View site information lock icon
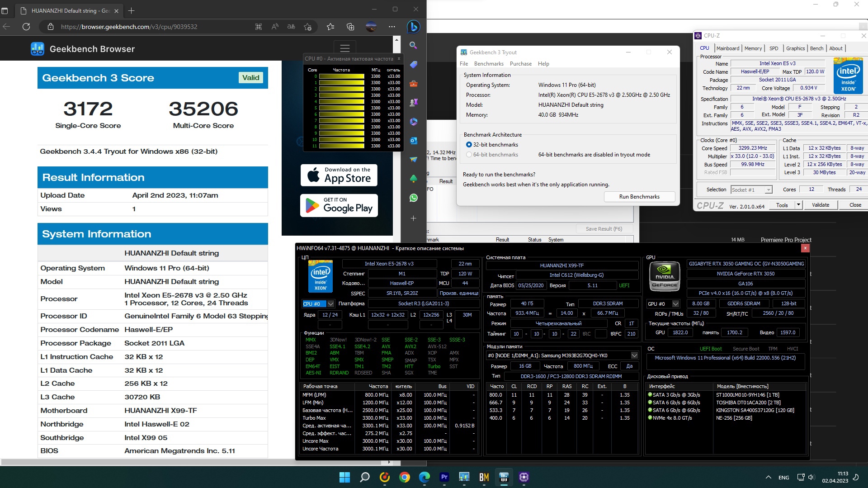Screen dimensions: 868x488 click(51, 27)
